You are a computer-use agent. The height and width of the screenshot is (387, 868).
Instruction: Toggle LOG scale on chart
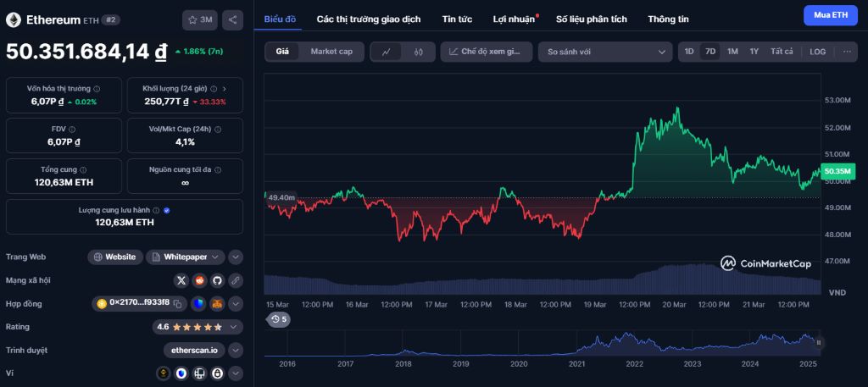(x=818, y=52)
